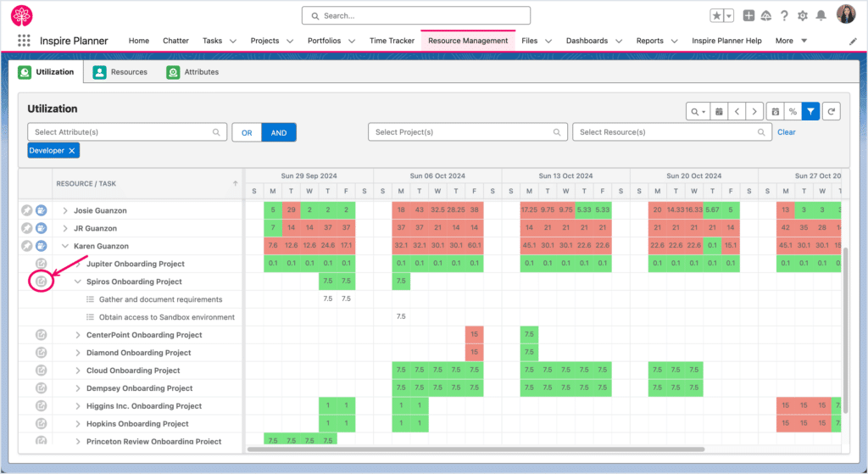Open Hopkins Onboarding Project external link icon
The image size is (868, 474).
(x=41, y=423)
